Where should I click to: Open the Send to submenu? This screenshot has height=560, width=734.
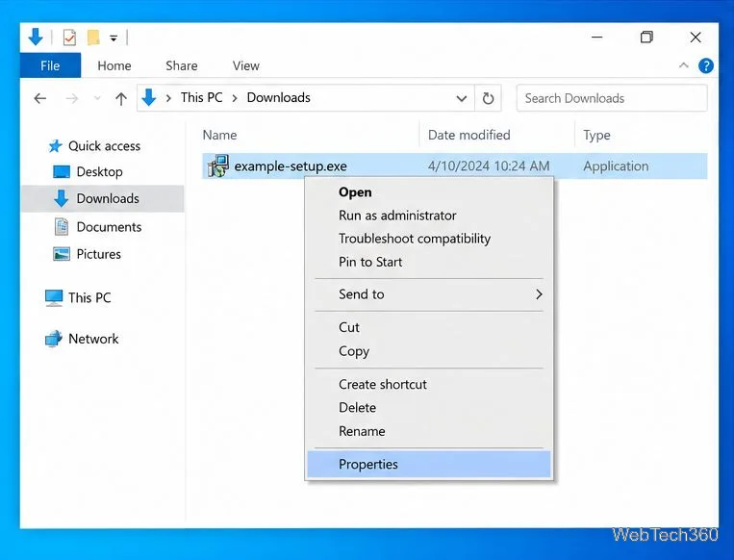429,294
